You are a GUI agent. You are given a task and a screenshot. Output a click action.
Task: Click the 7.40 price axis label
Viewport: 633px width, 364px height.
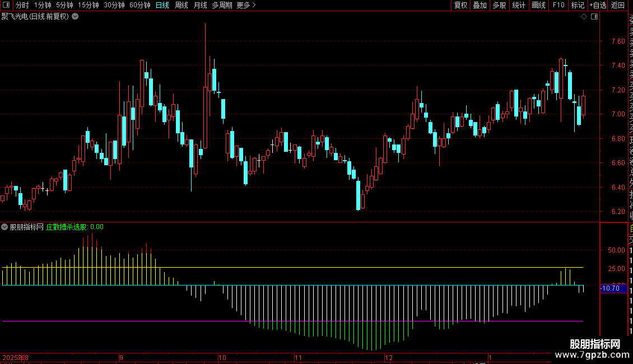[x=618, y=66]
